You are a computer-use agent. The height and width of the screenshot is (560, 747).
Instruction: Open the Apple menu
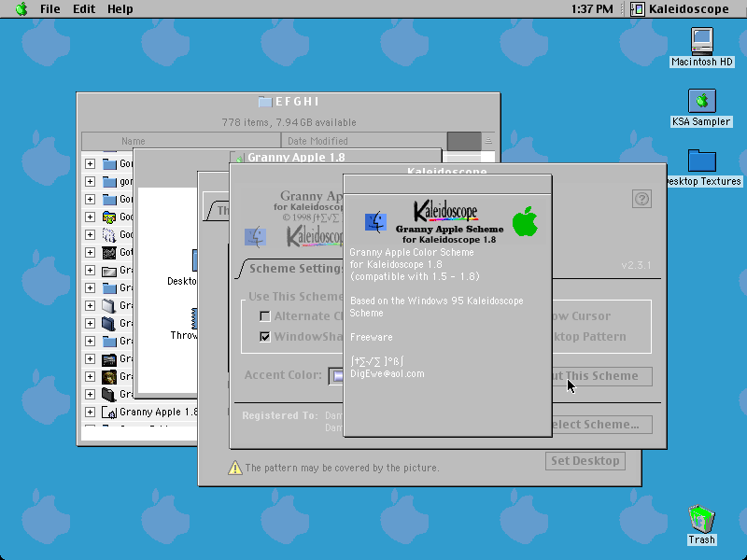click(x=21, y=9)
